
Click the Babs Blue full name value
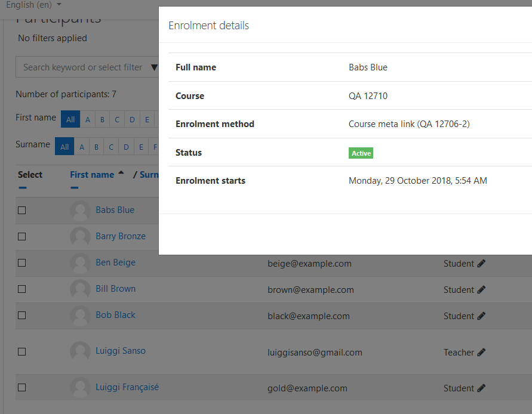tap(368, 67)
